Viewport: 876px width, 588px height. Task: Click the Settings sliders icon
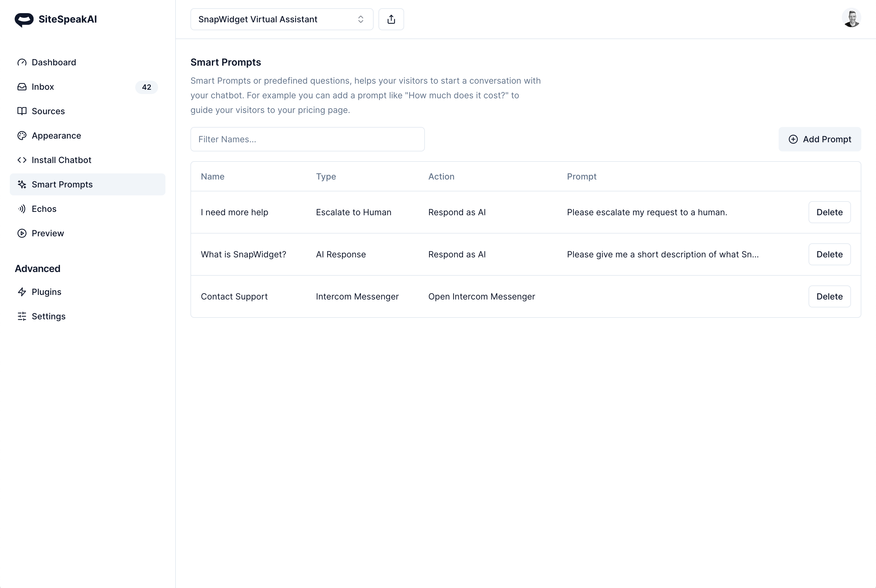pyautogui.click(x=22, y=316)
